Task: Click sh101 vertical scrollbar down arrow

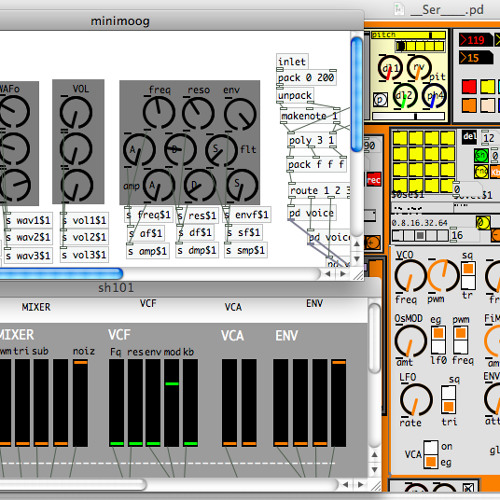Action: [374, 470]
